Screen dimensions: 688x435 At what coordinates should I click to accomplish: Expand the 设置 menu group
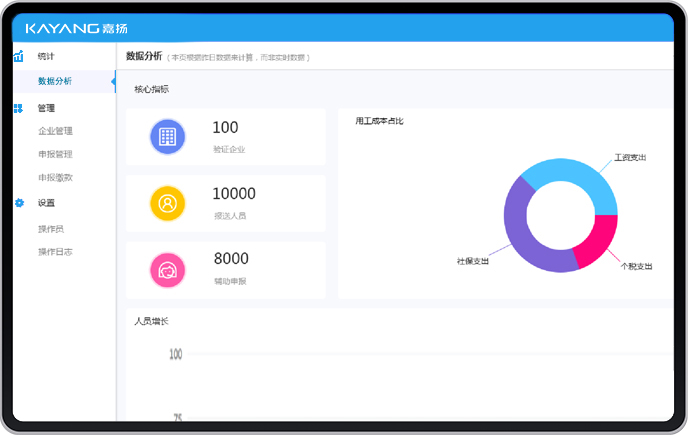point(46,203)
